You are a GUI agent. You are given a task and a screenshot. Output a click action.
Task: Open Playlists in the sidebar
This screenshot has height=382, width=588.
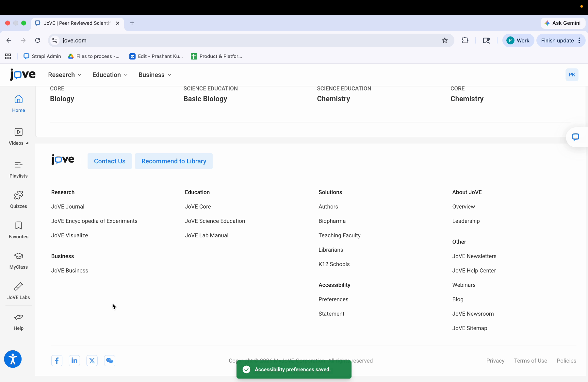(19, 169)
